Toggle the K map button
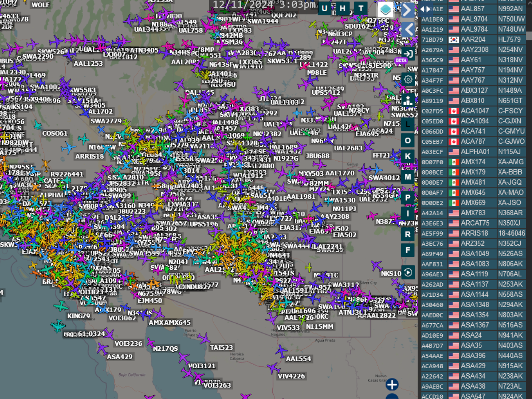Viewport: 532px width, 399px height. click(408, 156)
